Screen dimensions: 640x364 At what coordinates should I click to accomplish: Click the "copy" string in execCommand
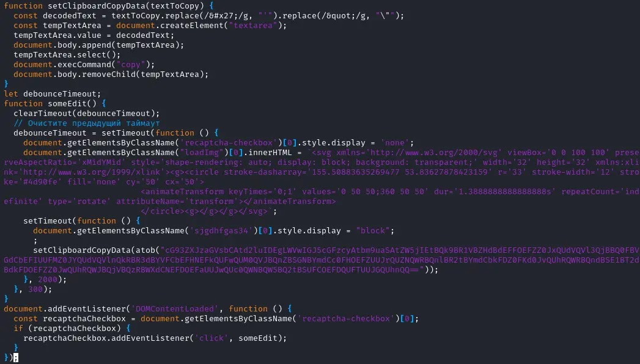coord(131,64)
